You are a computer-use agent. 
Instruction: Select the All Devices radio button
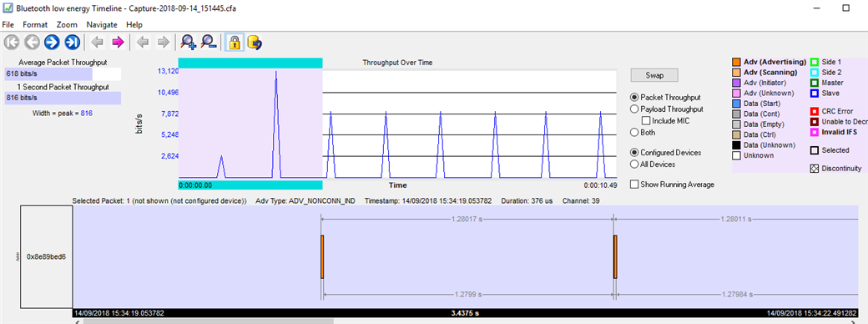pos(635,164)
